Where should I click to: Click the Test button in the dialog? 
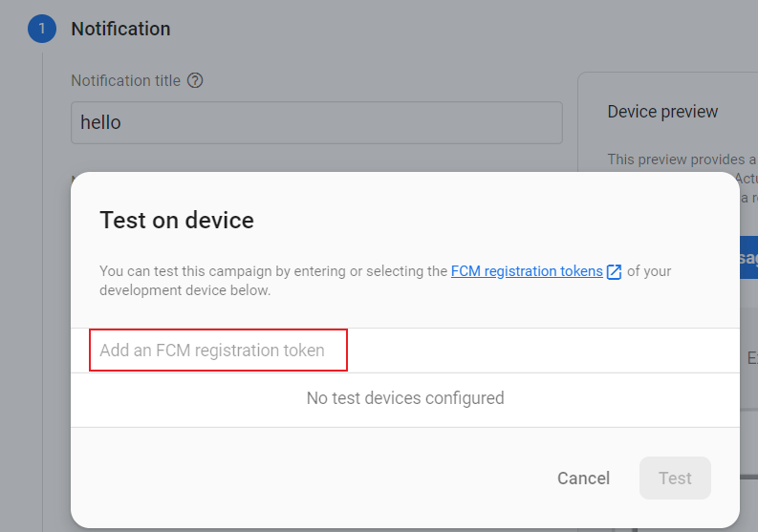tap(675, 479)
